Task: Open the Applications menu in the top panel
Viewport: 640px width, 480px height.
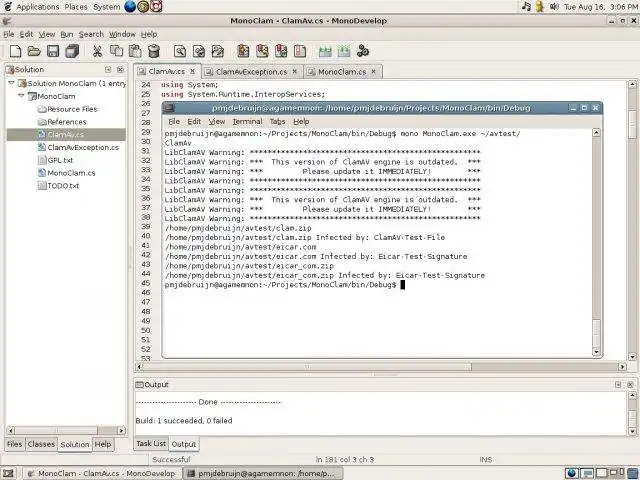Action: point(38,7)
